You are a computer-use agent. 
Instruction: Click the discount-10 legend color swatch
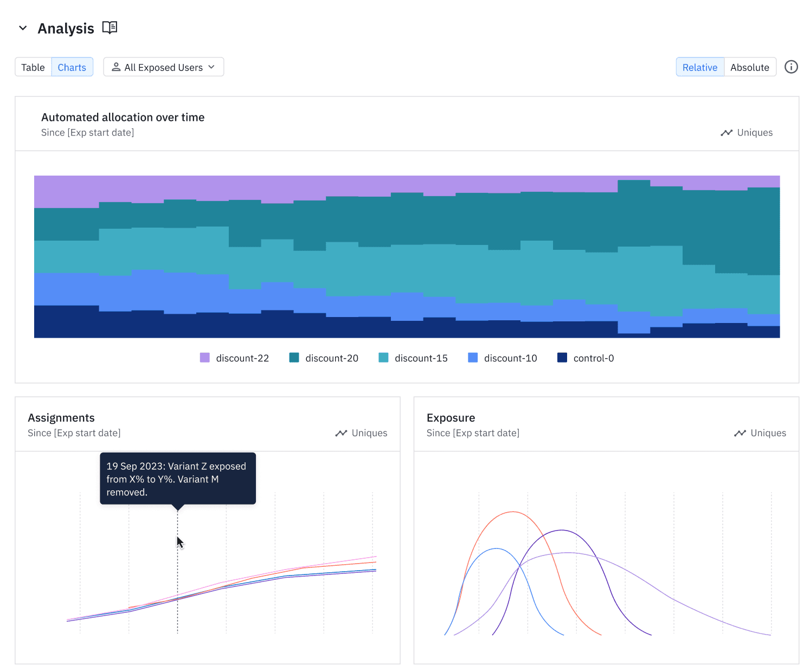[x=473, y=358]
